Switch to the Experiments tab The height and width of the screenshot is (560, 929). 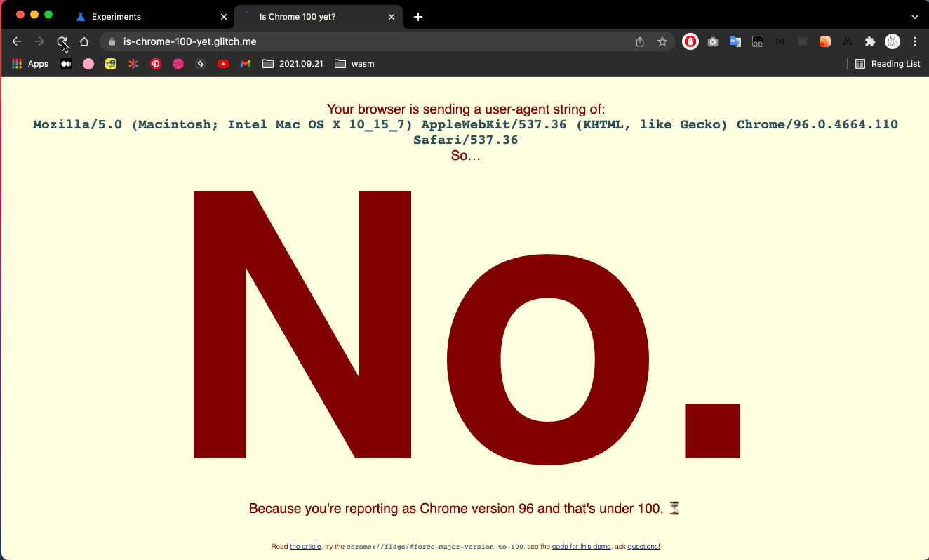pyautogui.click(x=149, y=17)
